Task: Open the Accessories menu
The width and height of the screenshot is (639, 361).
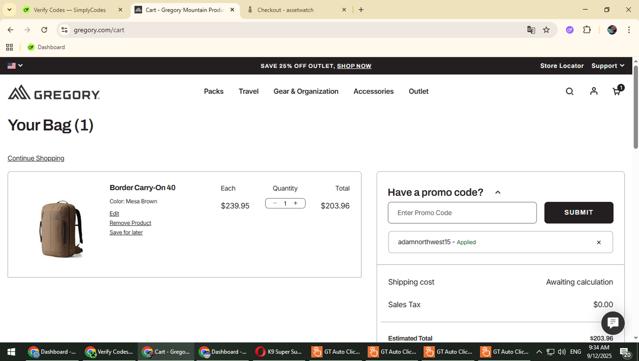Action: coord(373,91)
